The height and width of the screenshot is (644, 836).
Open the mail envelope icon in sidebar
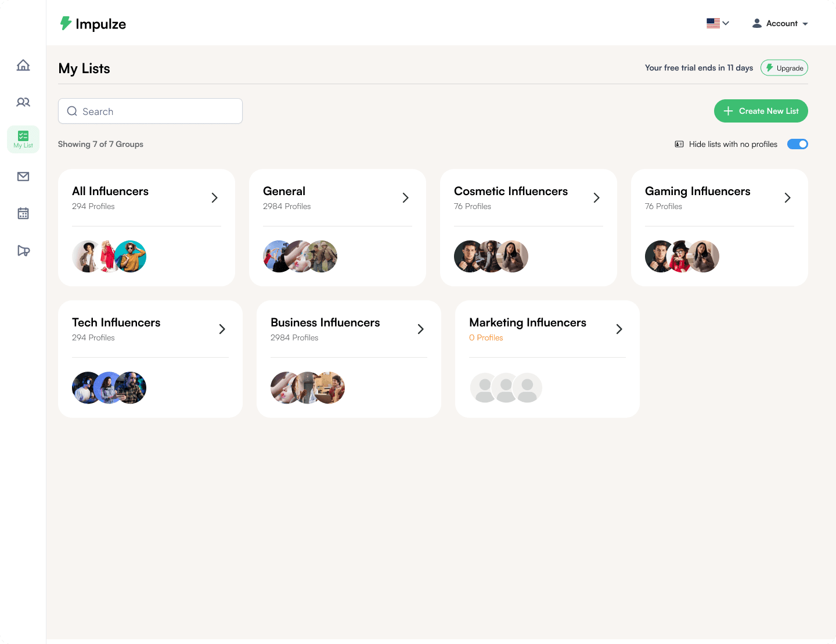(x=23, y=177)
